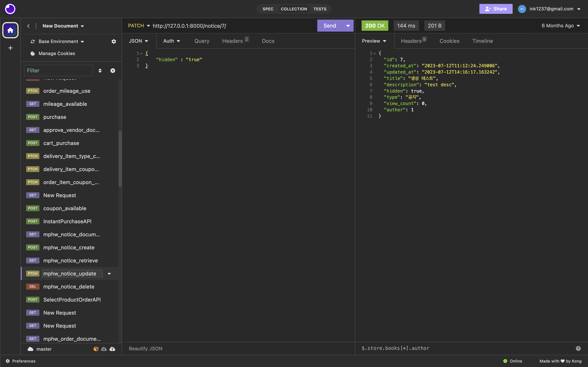This screenshot has width=588, height=367.
Task: Click the Filter requests input field
Action: [x=58, y=71]
